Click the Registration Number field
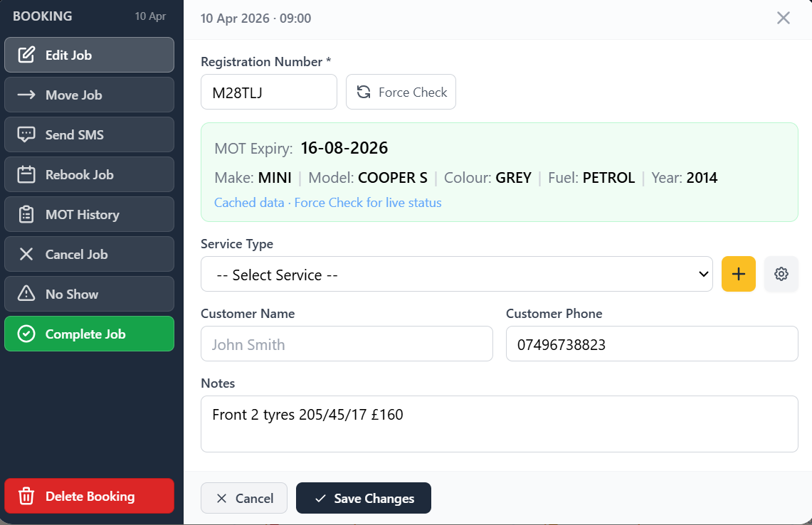 [268, 92]
